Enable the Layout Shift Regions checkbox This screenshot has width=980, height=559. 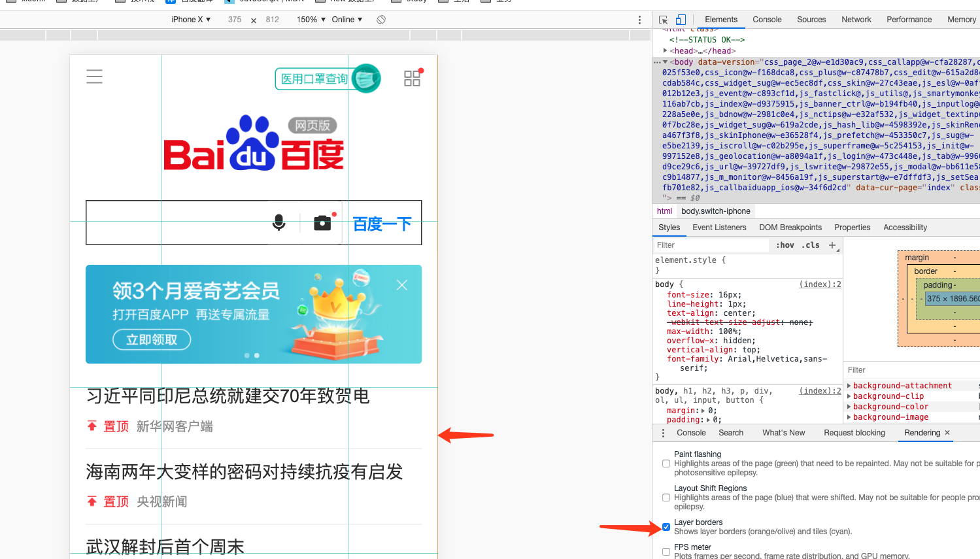point(666,498)
